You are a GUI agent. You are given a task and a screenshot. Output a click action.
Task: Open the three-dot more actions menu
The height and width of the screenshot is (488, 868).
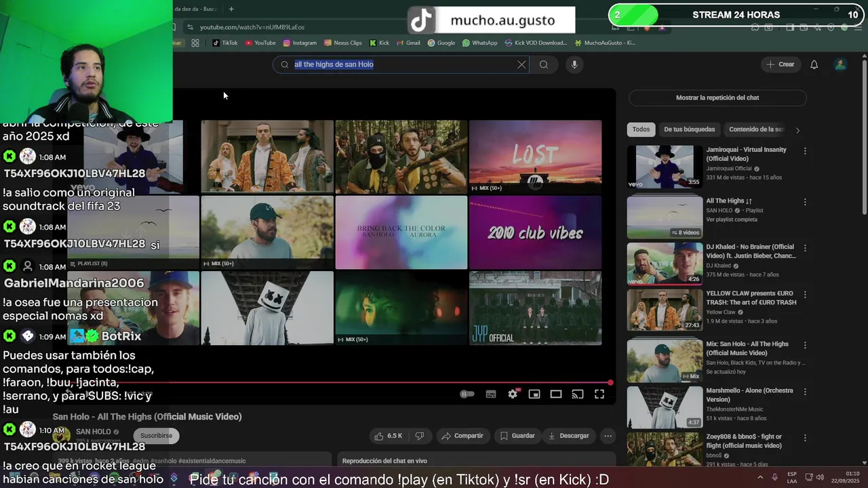tap(608, 436)
